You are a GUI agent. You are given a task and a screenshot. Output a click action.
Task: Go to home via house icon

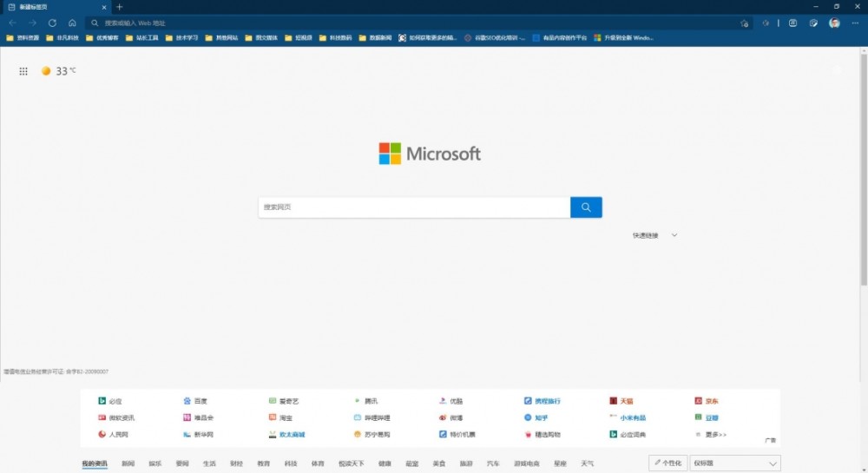pos(72,23)
